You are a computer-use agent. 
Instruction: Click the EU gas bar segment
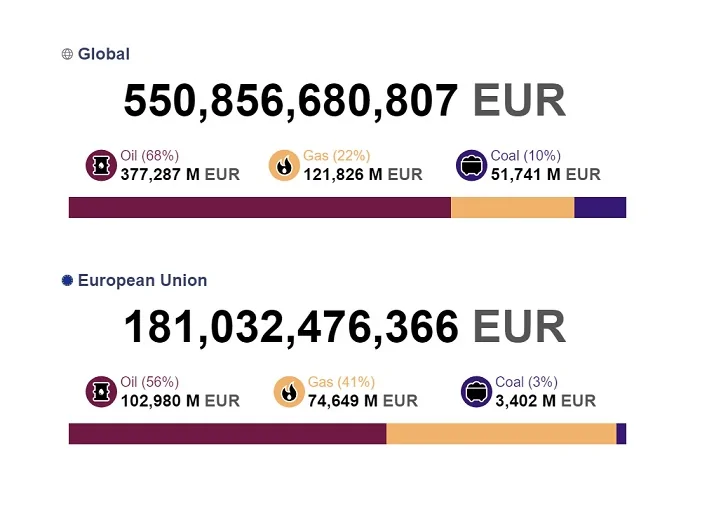(x=501, y=433)
